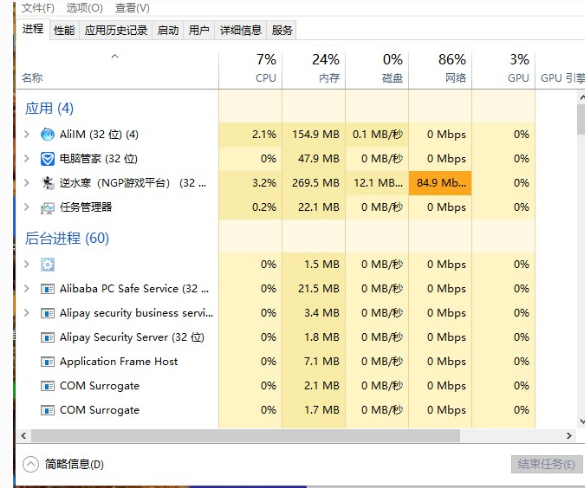Select 0.2% CPU value for 任务管理器
This screenshot has width=585, height=488.
[264, 207]
